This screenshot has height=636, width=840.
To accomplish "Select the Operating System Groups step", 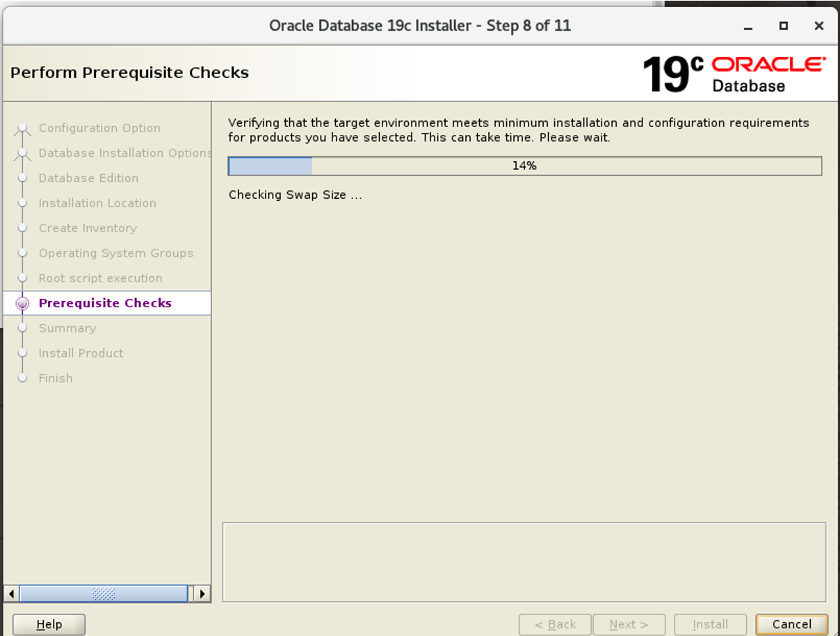I will 116,253.
